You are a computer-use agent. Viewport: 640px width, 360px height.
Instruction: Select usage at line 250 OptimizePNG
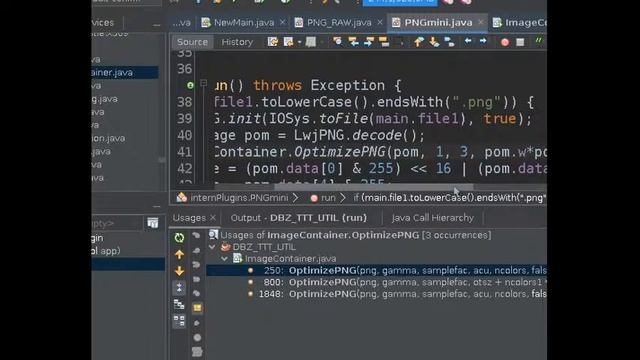(376, 270)
